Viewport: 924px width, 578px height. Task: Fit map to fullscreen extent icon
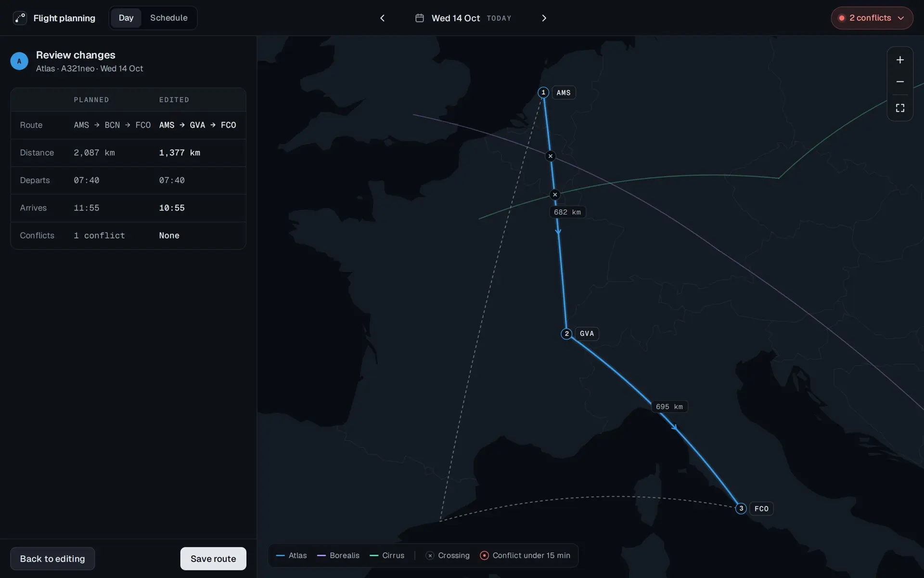tap(900, 108)
